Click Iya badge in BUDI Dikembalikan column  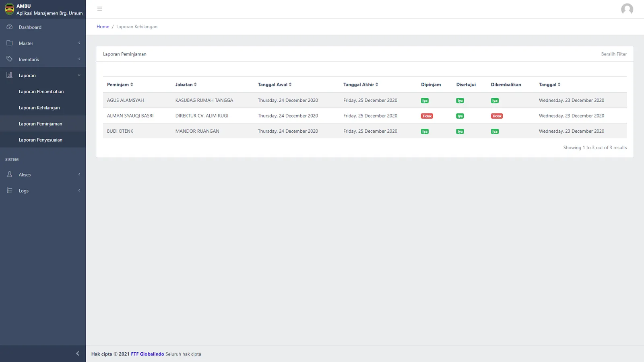tap(495, 132)
